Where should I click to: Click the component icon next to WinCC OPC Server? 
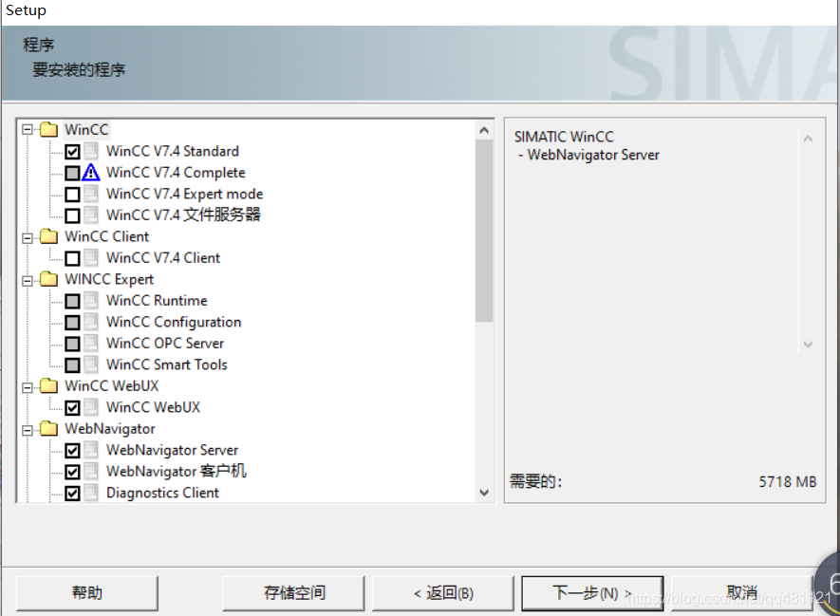point(90,343)
